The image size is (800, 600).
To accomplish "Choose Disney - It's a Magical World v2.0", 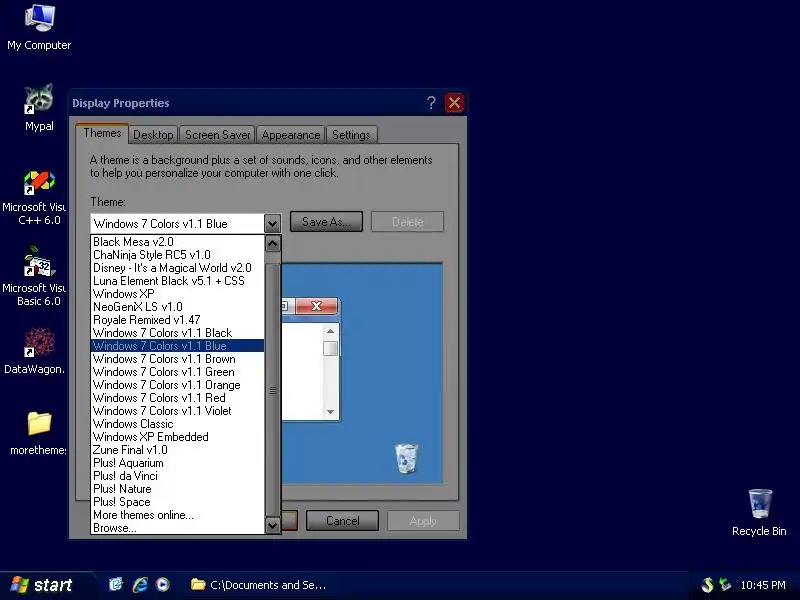I will point(177,268).
